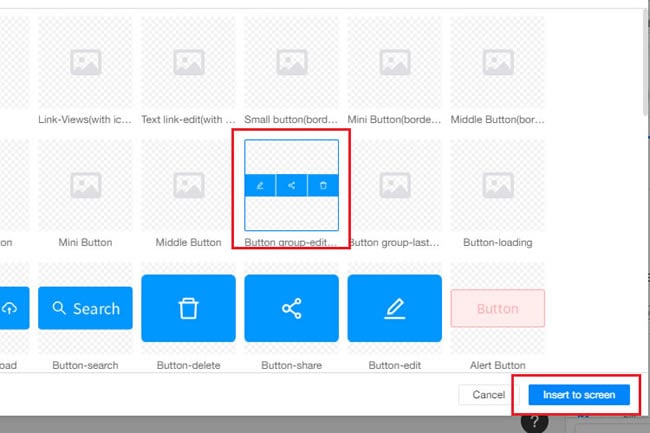Click the edit icon in button group
The image size is (650, 433).
(x=260, y=185)
